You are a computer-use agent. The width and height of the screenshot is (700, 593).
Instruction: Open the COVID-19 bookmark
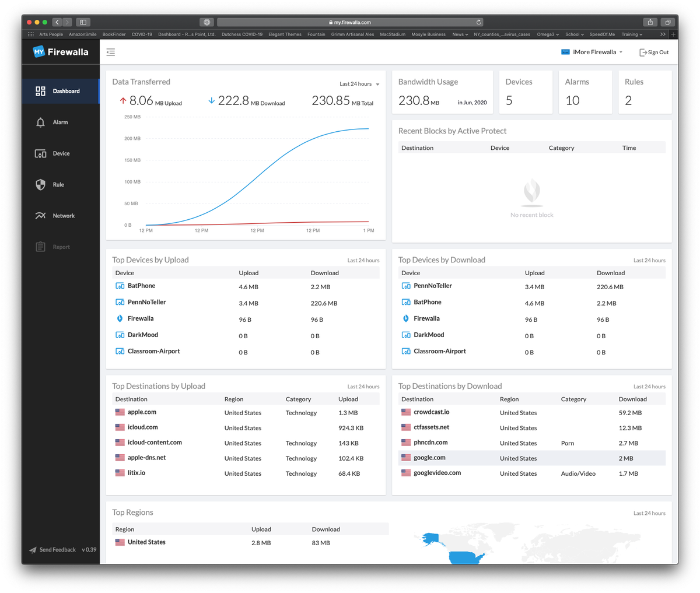[142, 34]
